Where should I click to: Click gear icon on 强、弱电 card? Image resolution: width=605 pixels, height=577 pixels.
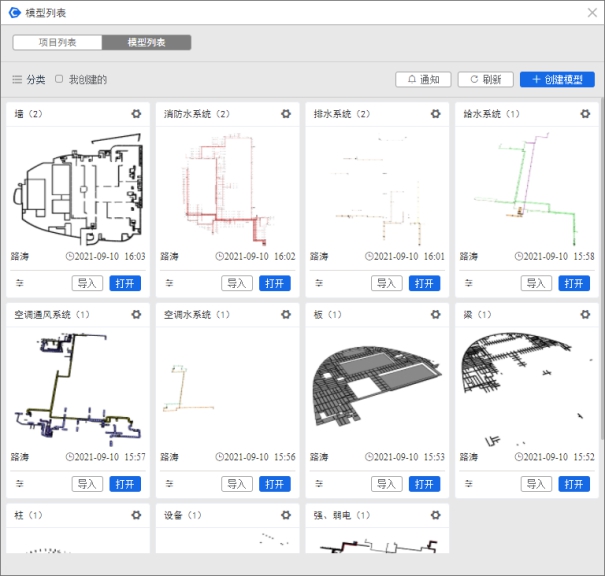[435, 515]
